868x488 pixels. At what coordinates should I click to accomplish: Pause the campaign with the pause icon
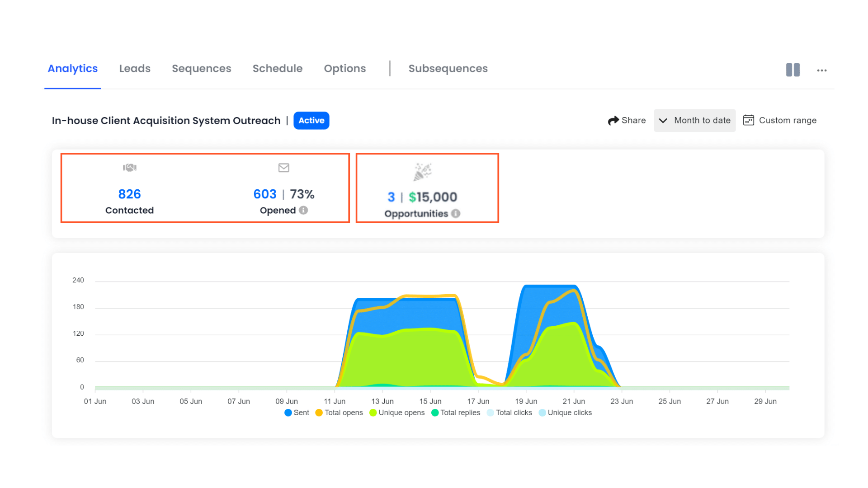tap(793, 70)
